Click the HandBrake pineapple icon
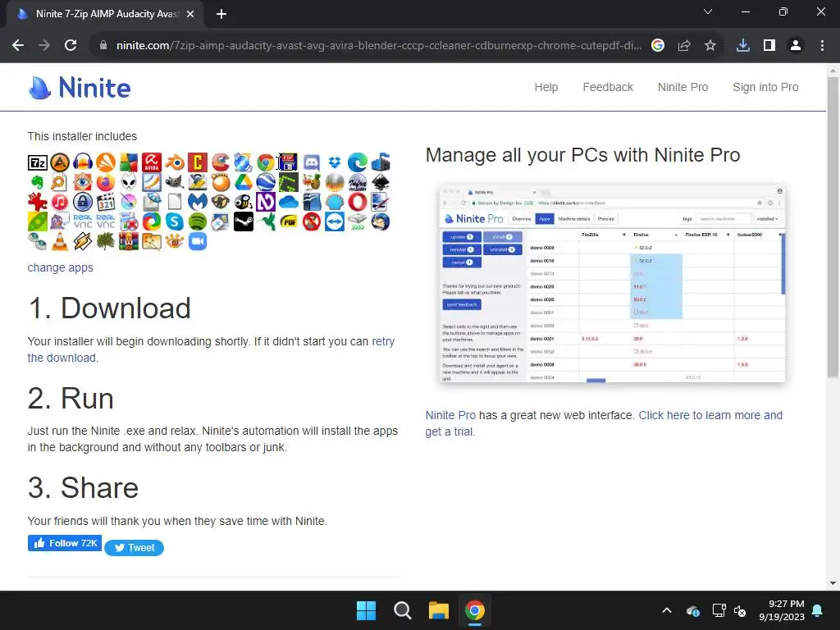Viewport: 840px width, 630px height. (x=312, y=182)
